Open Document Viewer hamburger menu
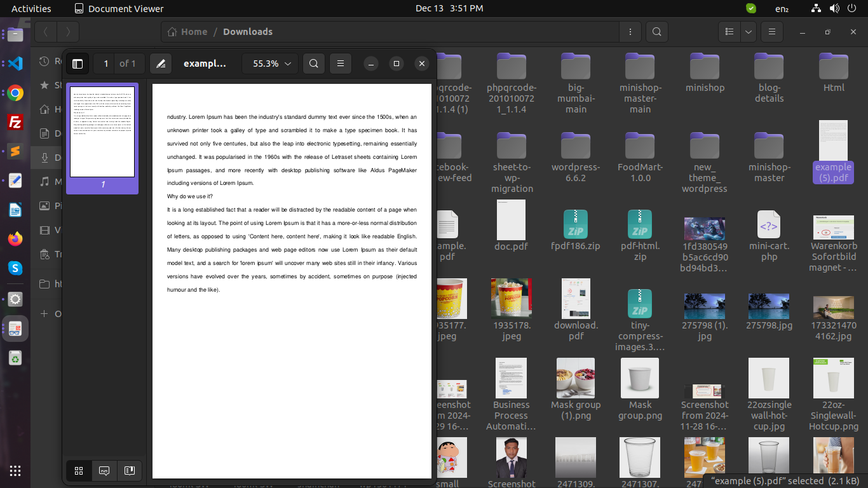Viewport: 868px width, 488px height. (341, 64)
